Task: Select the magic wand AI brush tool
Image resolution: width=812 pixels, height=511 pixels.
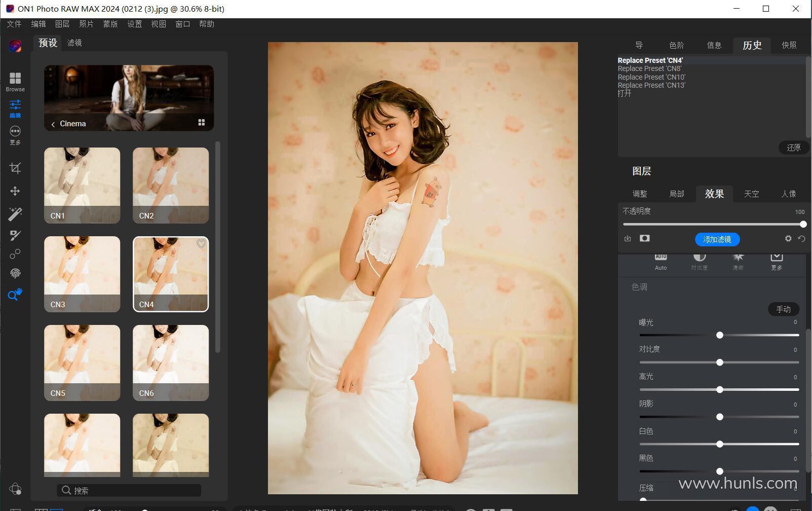Action: (x=15, y=214)
